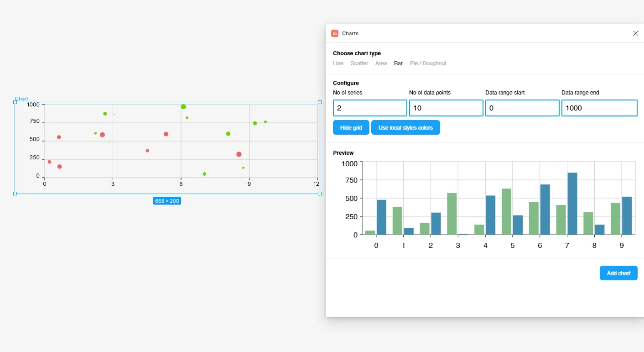
Task: Switch chart type to Line
Action: [338, 63]
